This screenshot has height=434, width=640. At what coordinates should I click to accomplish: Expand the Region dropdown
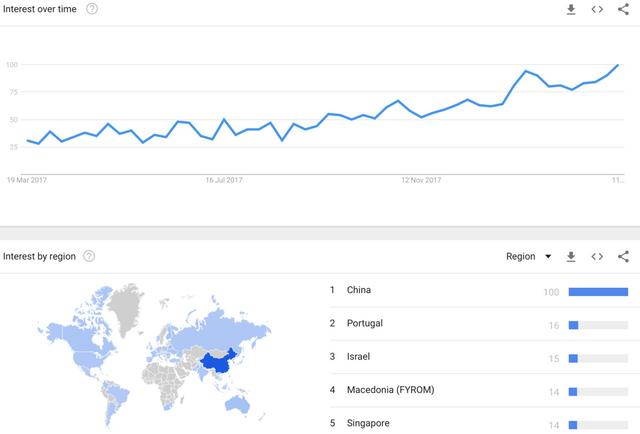click(529, 256)
